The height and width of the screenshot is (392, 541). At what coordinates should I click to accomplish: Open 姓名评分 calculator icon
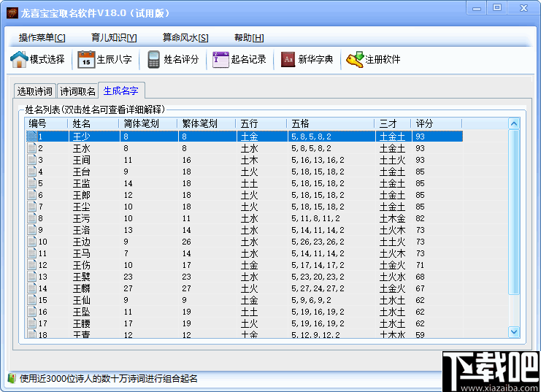point(153,59)
